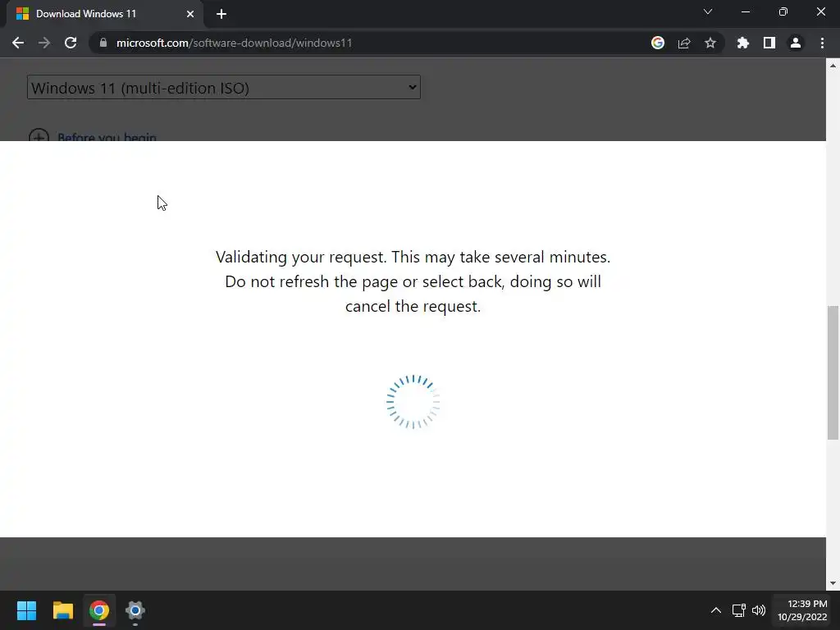Viewport: 840px width, 630px height.
Task: Open File Explorer from taskbar
Action: 62,610
